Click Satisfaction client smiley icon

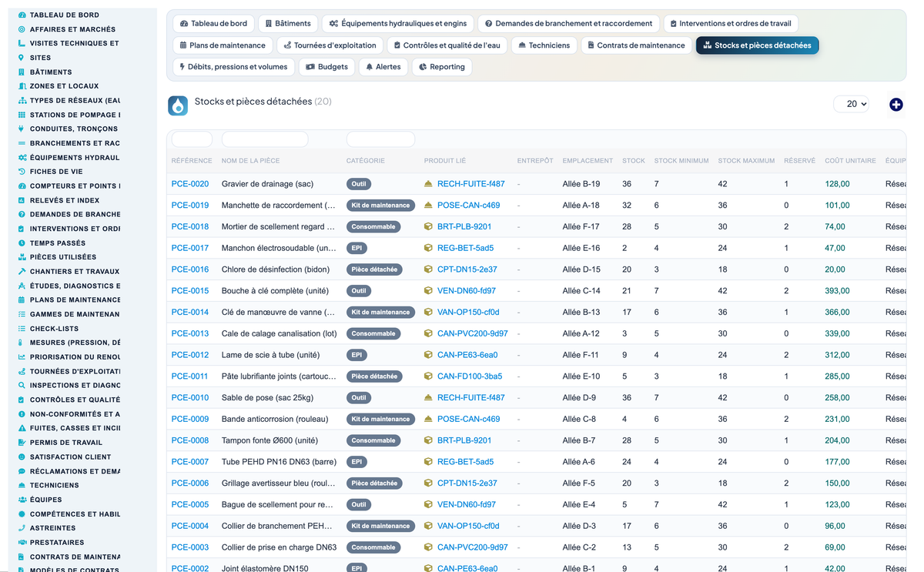22,457
